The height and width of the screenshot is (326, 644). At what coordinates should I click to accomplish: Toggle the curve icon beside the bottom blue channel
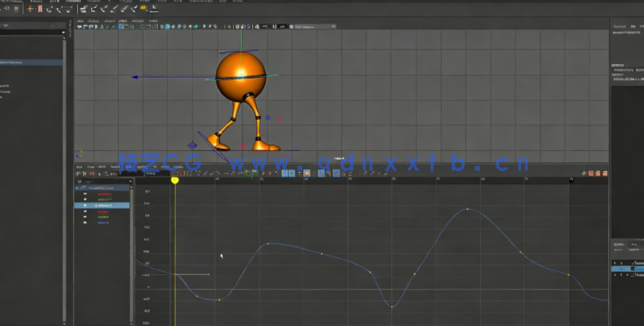(x=85, y=223)
